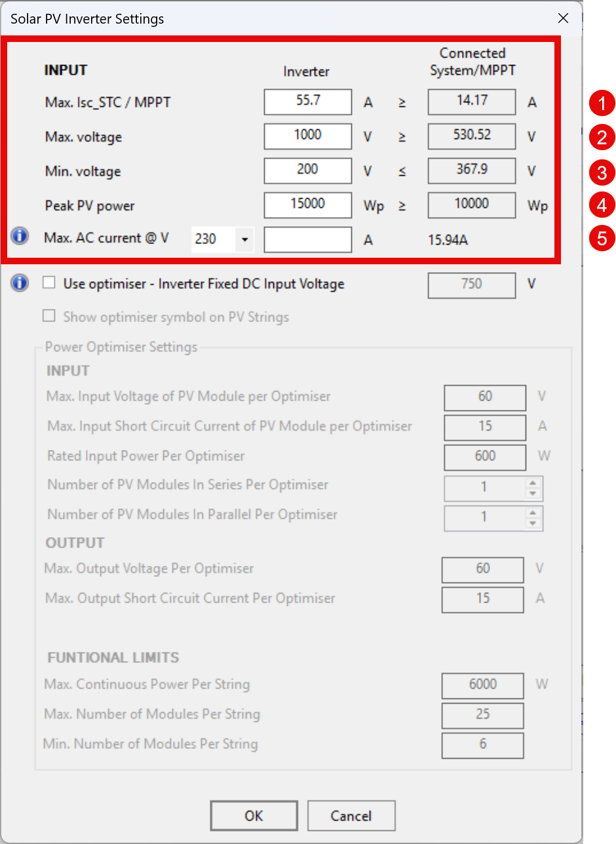Click the Inverter column header

point(306,71)
